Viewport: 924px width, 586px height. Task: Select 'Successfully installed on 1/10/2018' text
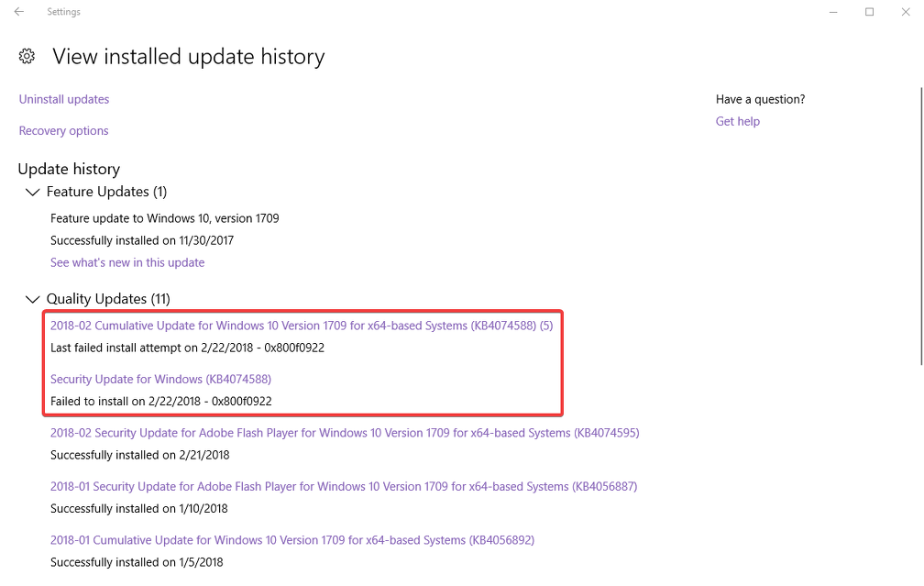point(139,509)
